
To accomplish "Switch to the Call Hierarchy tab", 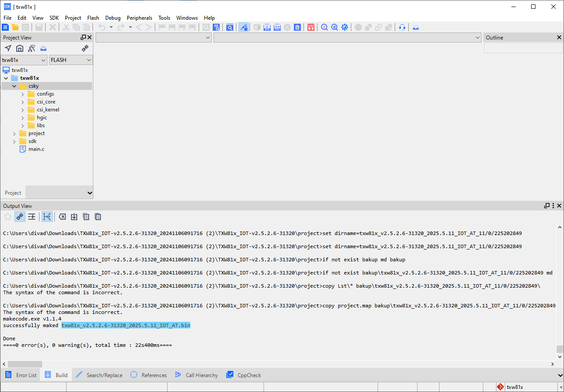I will 196,375.
